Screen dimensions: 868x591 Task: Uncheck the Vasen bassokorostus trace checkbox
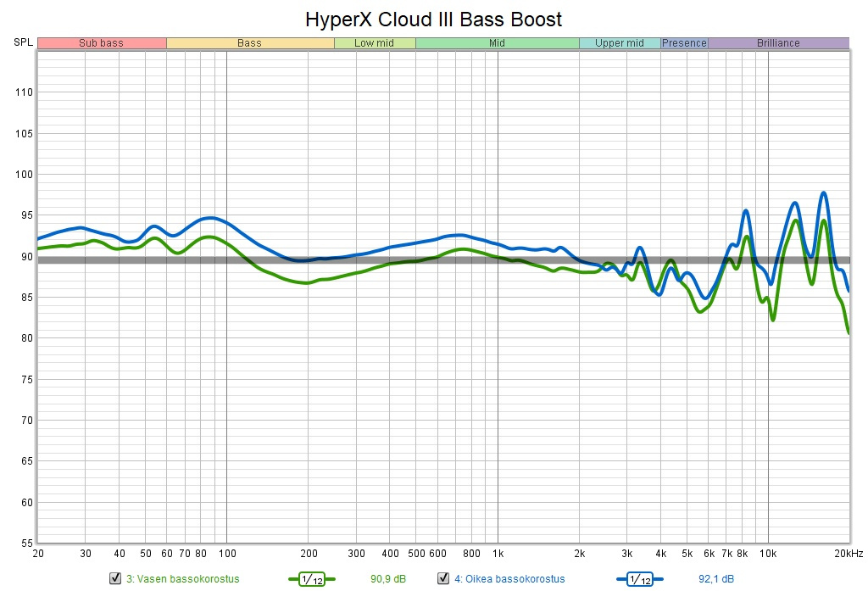coord(115,578)
